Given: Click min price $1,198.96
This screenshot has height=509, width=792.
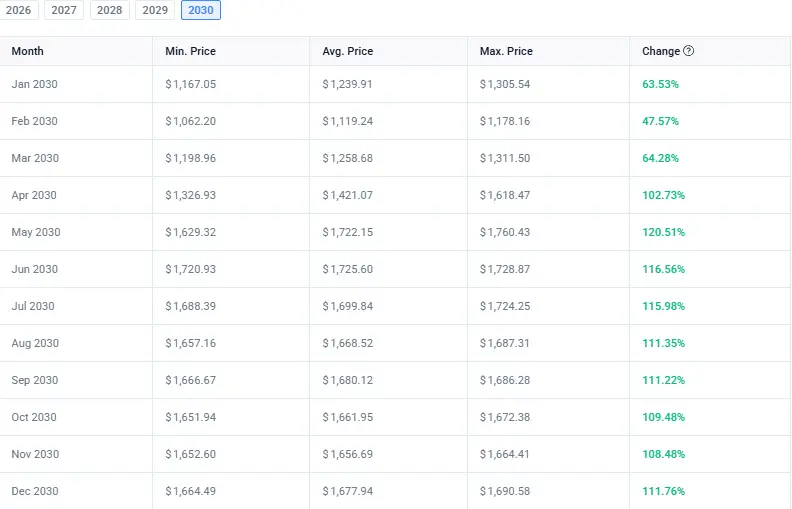Looking at the screenshot, I should [x=190, y=158].
